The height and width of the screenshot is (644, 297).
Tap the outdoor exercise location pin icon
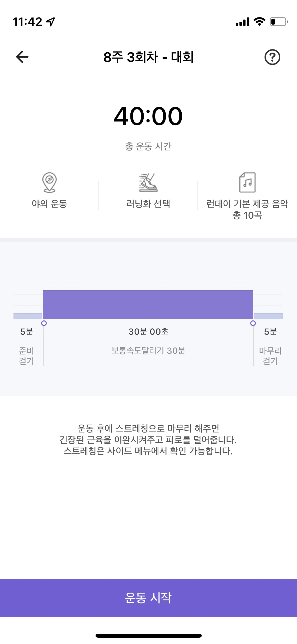49,182
